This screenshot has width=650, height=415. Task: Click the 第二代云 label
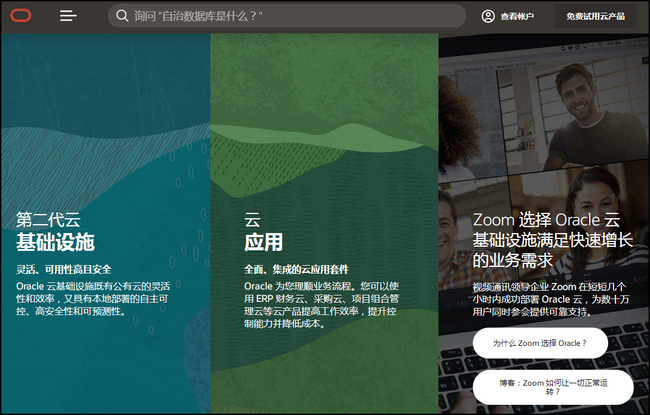tap(48, 220)
